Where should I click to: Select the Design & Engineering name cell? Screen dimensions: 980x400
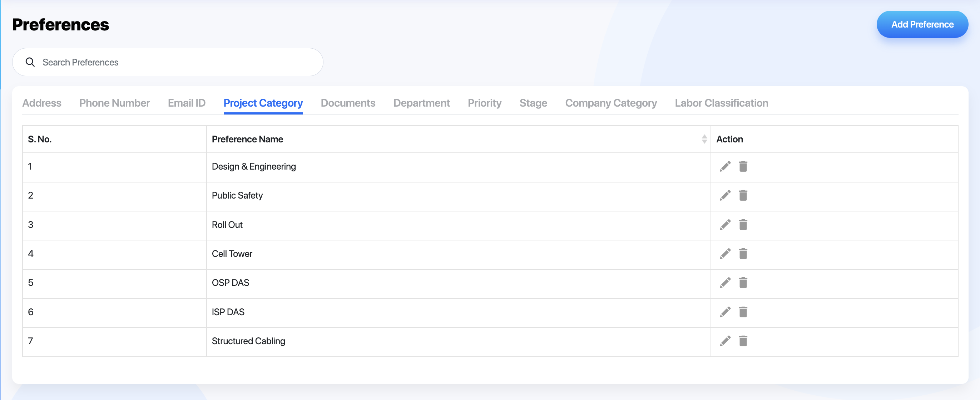459,167
